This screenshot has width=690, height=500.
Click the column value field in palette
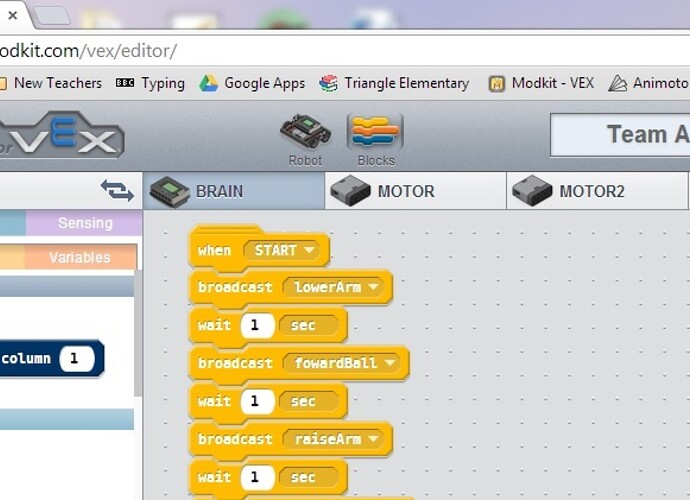click(x=77, y=359)
